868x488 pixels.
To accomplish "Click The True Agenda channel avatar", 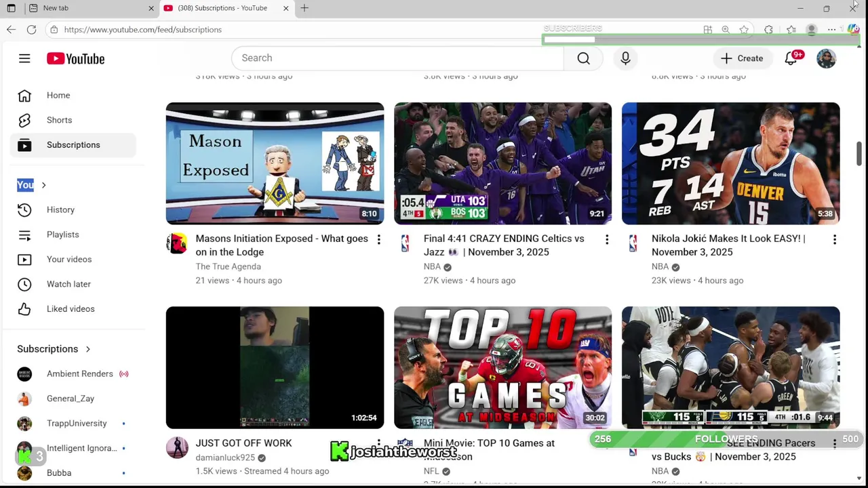I will point(177,243).
